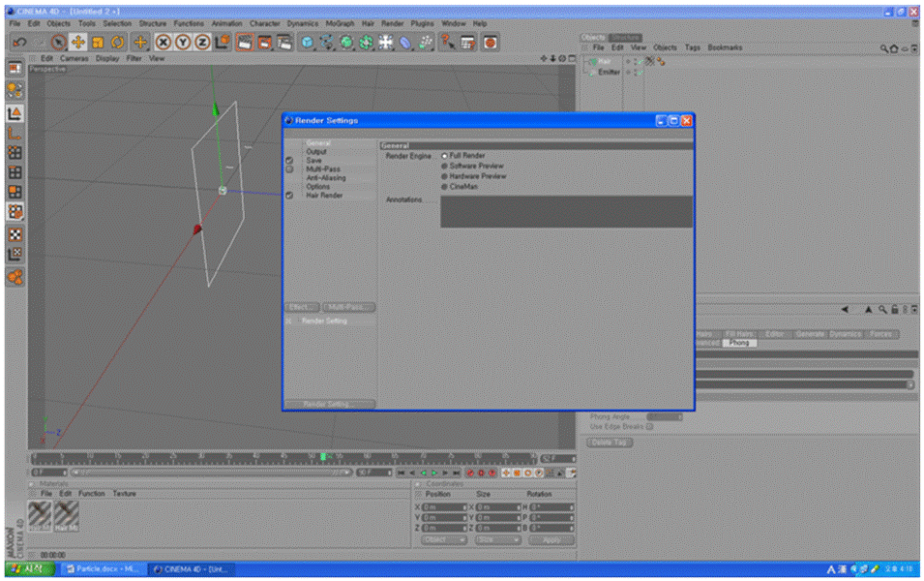The image size is (924, 581).
Task: Activate the Scale tool icon
Action: pos(98,43)
